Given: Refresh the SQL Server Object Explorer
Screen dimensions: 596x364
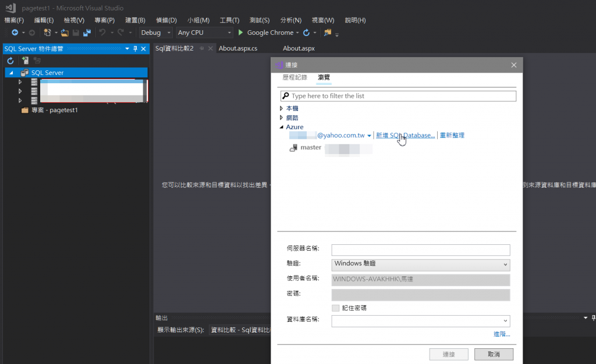Looking at the screenshot, I should [x=10, y=60].
